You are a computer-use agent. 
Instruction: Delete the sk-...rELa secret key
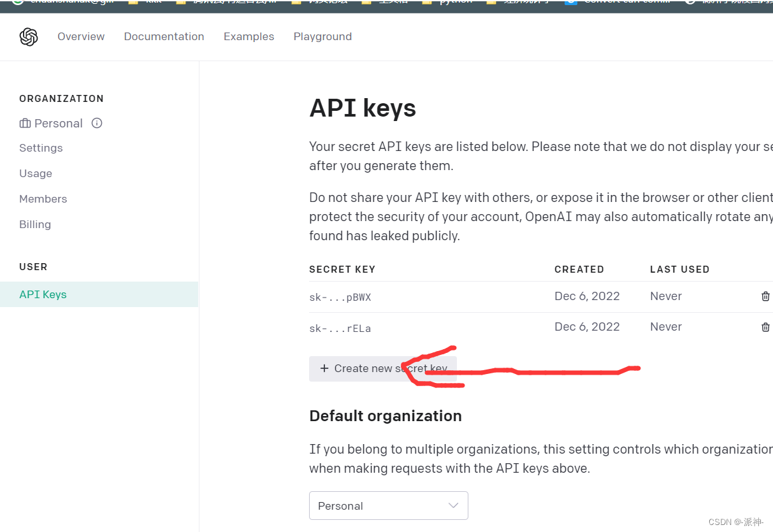[765, 327]
